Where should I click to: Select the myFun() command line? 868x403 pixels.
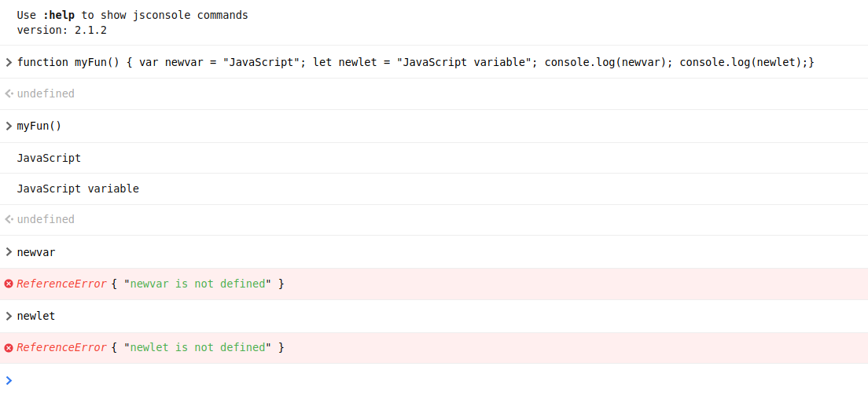click(39, 126)
